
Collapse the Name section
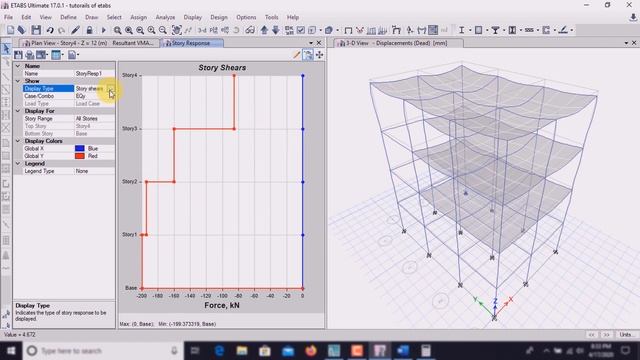[18, 66]
